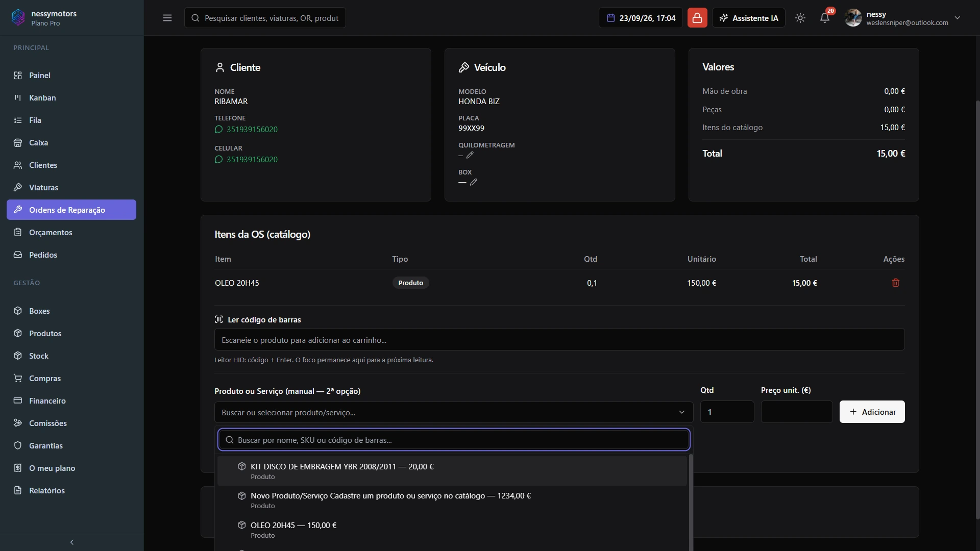Open Kanban view

pyautogui.click(x=71, y=98)
